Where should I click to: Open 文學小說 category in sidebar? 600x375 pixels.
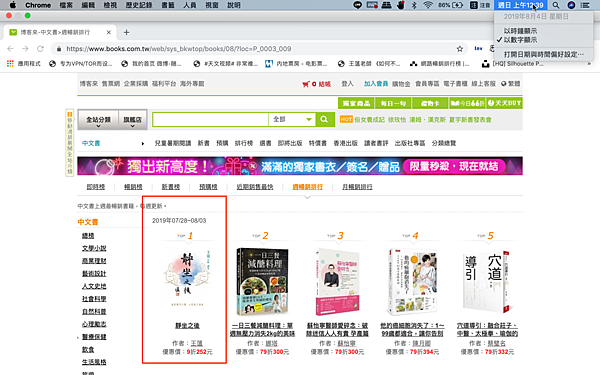[x=94, y=248]
